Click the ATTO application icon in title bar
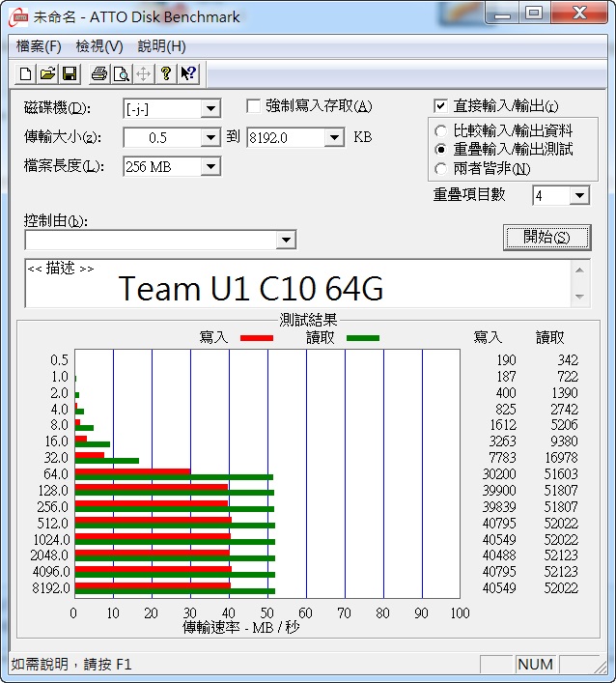Viewport: 616px width, 683px height. pyautogui.click(x=18, y=17)
